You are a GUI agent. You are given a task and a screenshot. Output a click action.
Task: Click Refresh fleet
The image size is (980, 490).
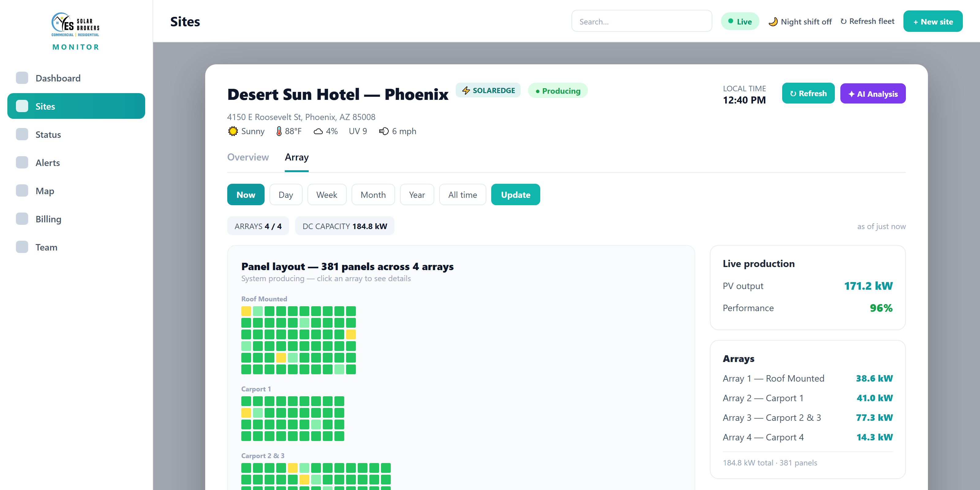pyautogui.click(x=867, y=21)
